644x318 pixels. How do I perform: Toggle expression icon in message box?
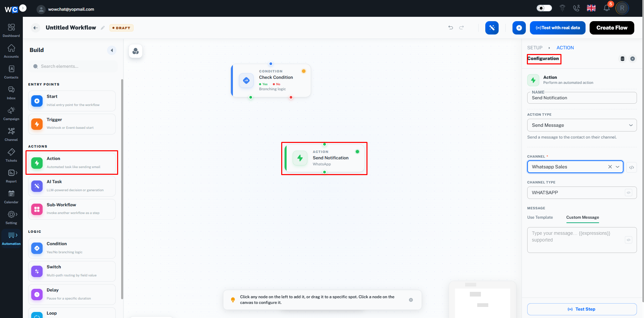pyautogui.click(x=629, y=240)
